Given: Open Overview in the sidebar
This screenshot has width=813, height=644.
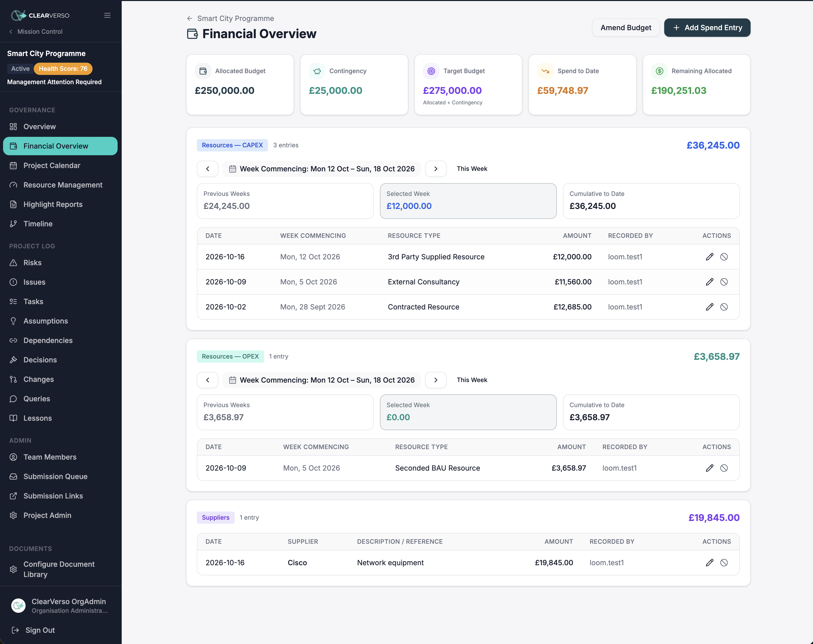Looking at the screenshot, I should (x=60, y=127).
